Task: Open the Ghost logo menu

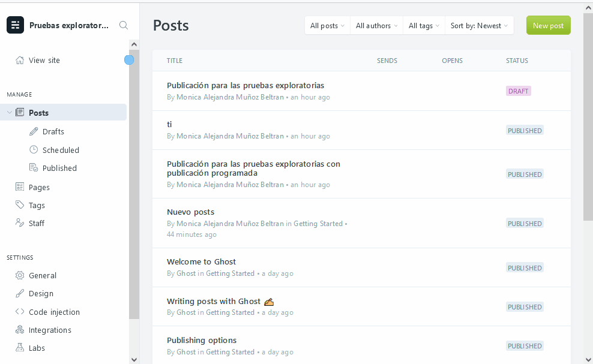Action: [14, 25]
